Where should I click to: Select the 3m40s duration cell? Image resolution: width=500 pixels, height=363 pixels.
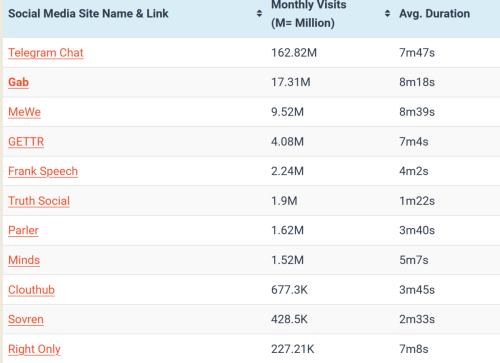417,230
